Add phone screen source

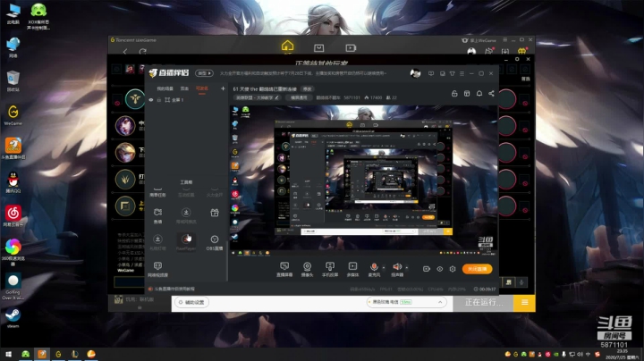tap(330, 269)
